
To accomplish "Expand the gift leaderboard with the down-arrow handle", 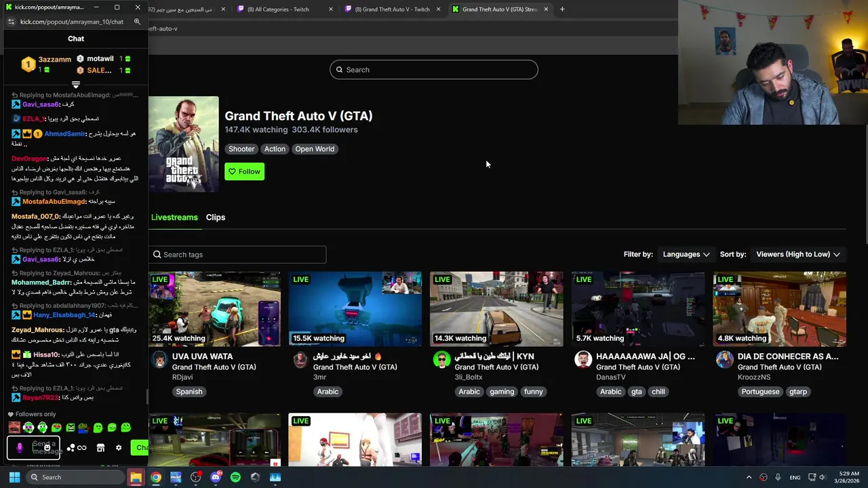I will (x=76, y=85).
